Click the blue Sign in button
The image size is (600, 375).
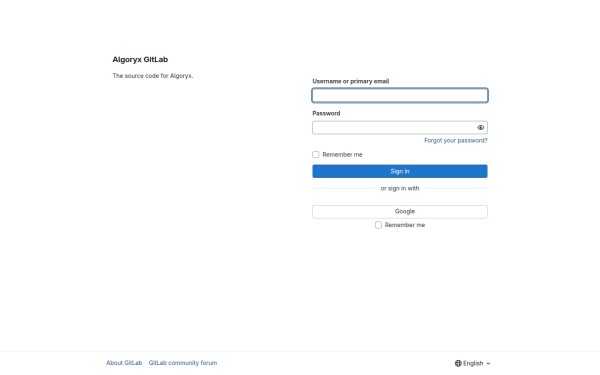(400, 171)
